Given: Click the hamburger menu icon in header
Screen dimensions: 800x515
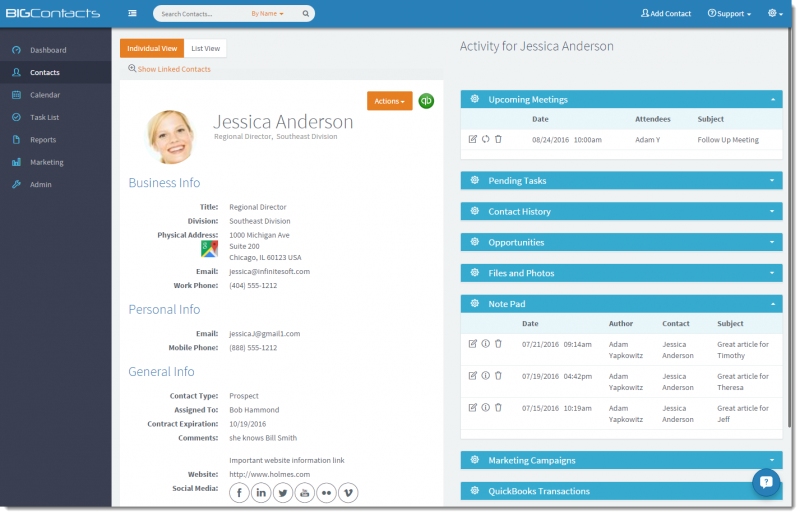Looking at the screenshot, I should 132,13.
